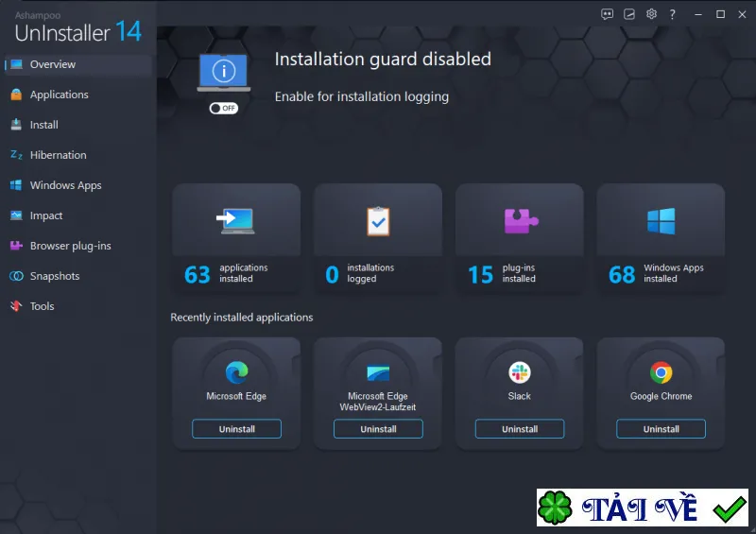Click the Install download icon in sidebar
The width and height of the screenshot is (756, 534).
tap(16, 125)
